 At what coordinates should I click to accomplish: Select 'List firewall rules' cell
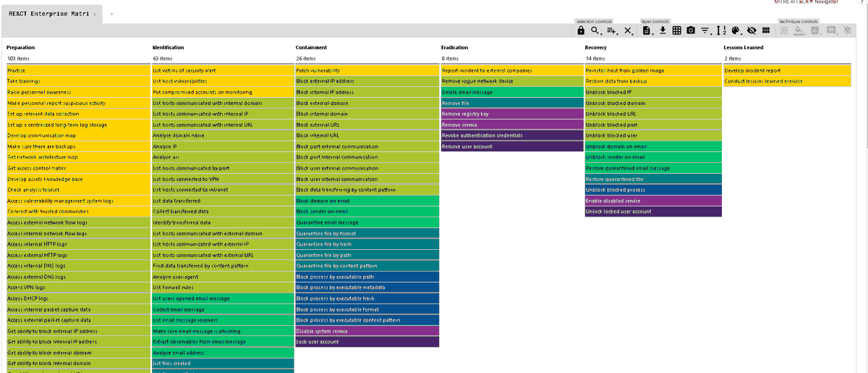pos(223,288)
